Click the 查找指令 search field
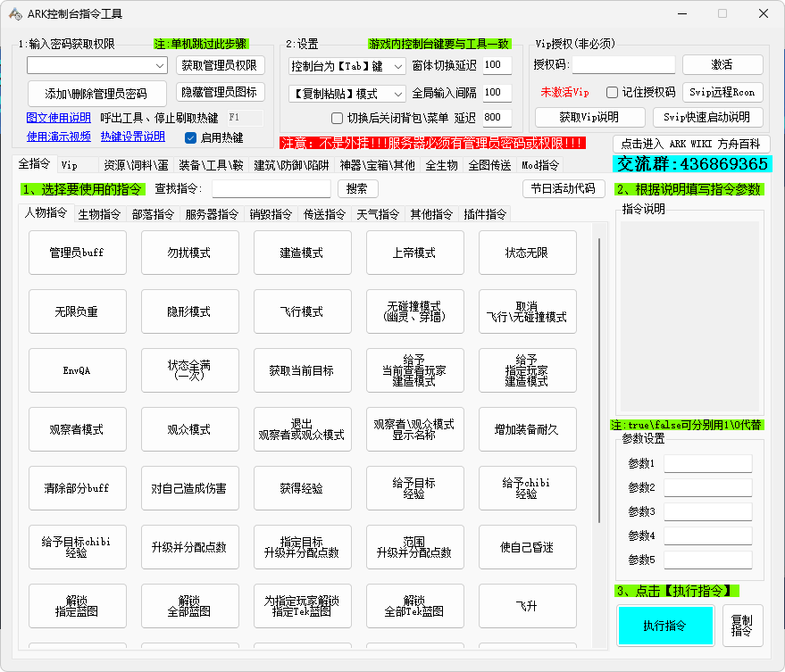 271,188
